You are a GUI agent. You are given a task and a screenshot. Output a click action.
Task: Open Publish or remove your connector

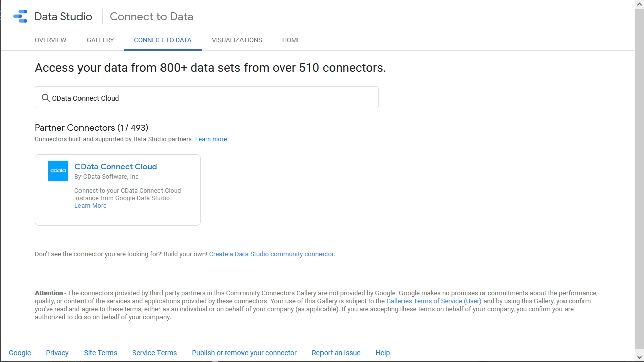coord(244,352)
